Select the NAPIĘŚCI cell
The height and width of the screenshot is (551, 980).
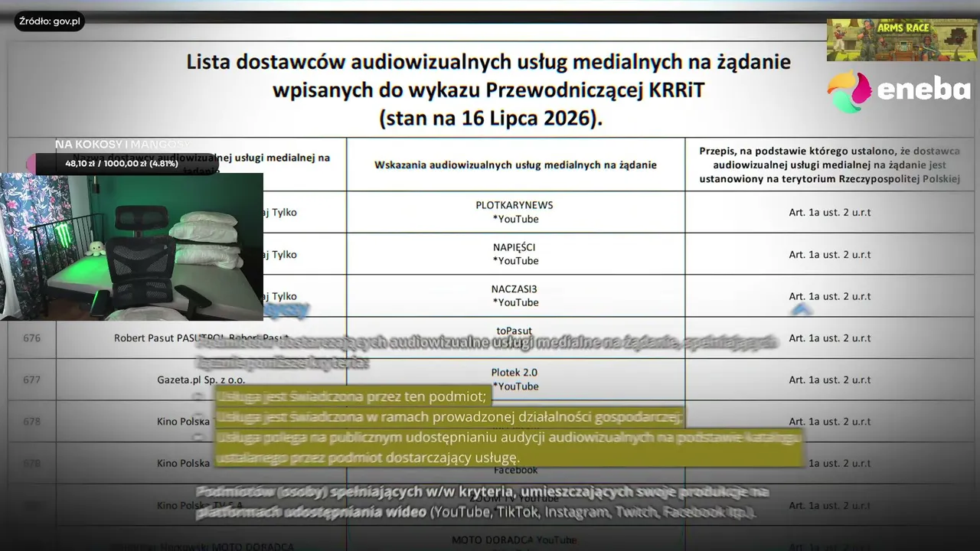(x=515, y=254)
